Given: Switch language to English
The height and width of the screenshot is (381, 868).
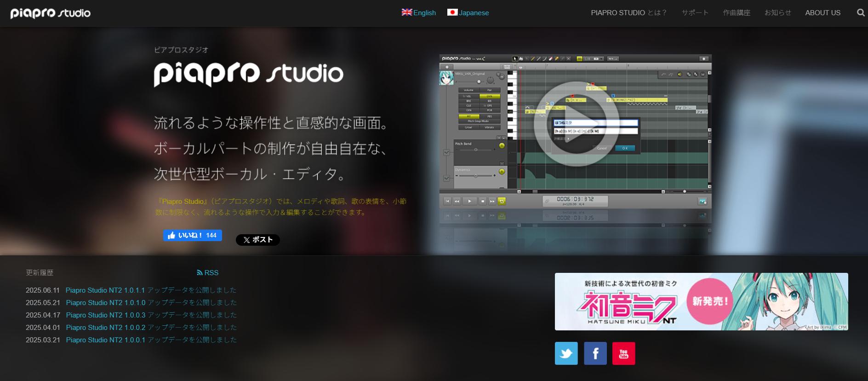Looking at the screenshot, I should pos(419,13).
